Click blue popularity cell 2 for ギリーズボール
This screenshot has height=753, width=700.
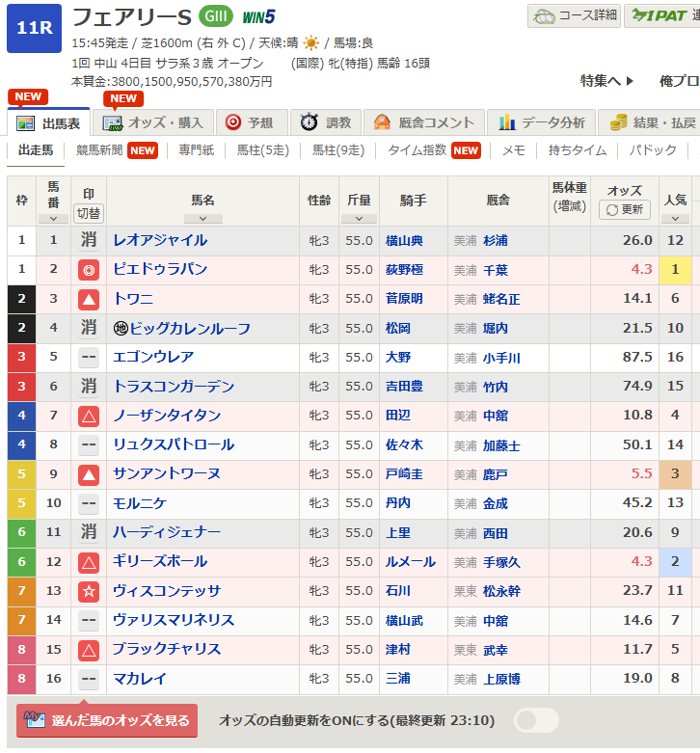tap(675, 562)
